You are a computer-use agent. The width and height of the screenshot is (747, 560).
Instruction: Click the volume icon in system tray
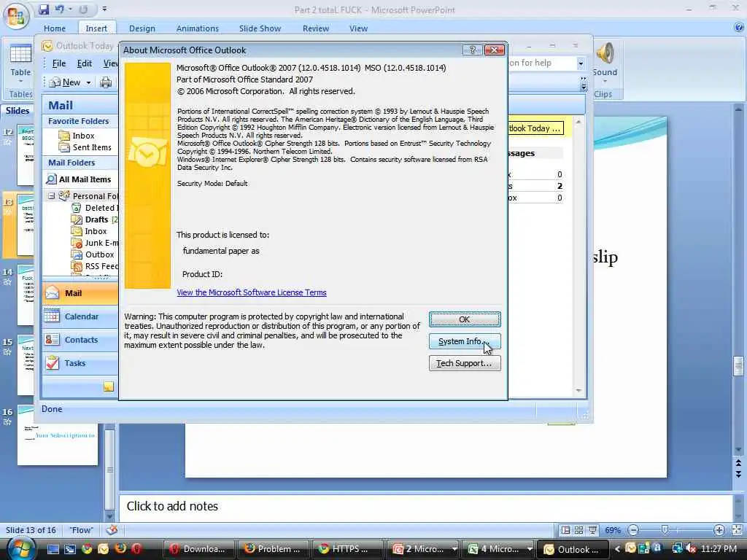(x=690, y=549)
